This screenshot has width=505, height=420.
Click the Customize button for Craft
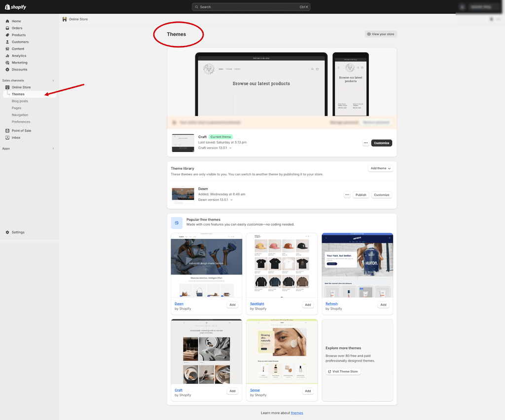[x=381, y=143]
